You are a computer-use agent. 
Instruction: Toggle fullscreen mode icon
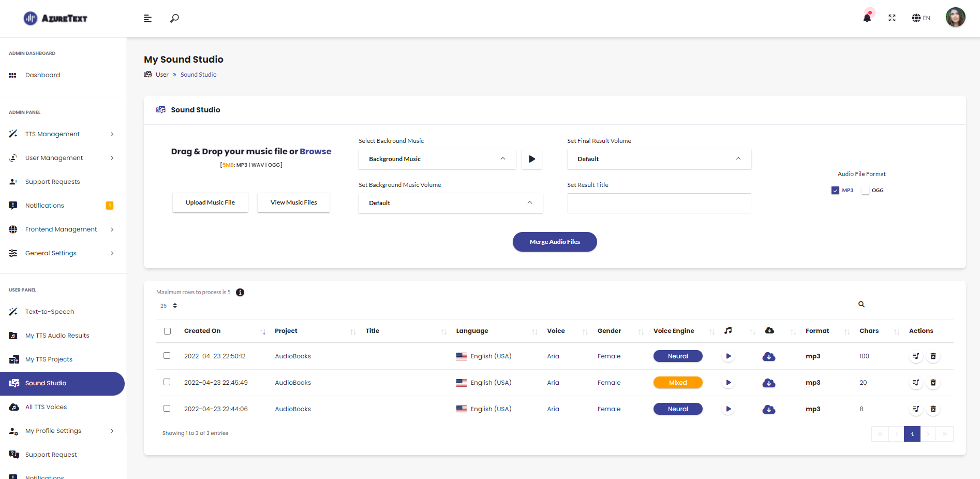[x=892, y=18]
